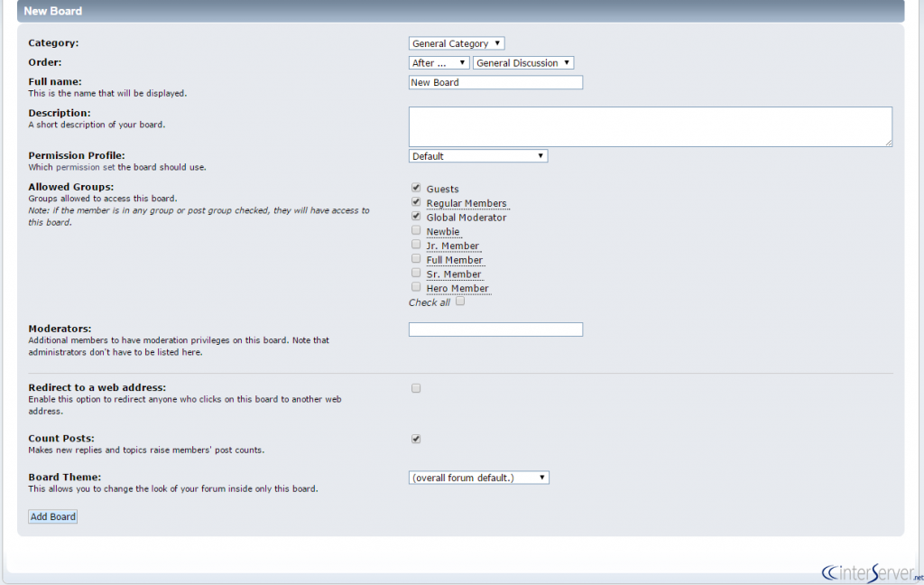Uncheck the Regular Members checkbox

[416, 202]
